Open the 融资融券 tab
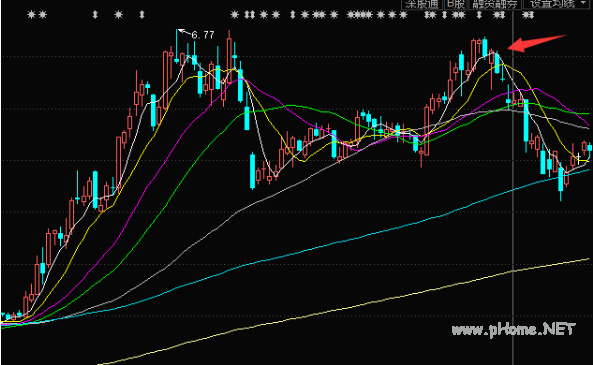Viewport: 593px width, 365px height. click(x=495, y=4)
